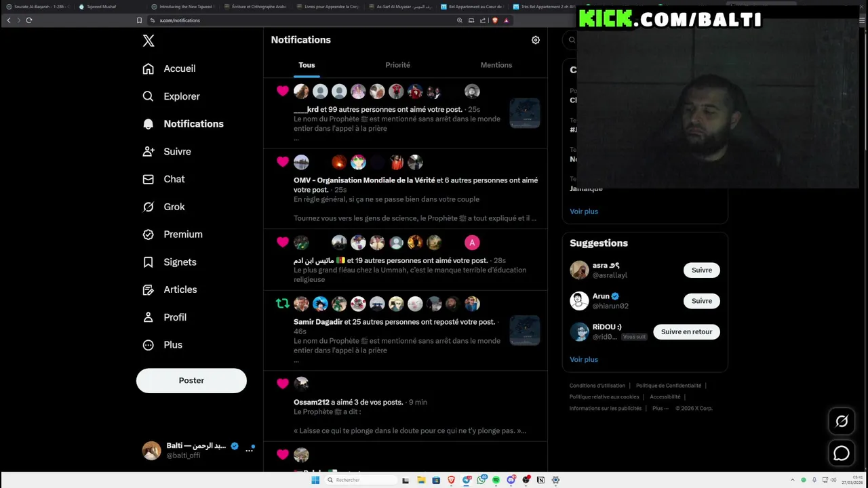Viewport: 868px width, 488px height.
Task: Select Notifications in the sidebar
Action: [183, 124]
